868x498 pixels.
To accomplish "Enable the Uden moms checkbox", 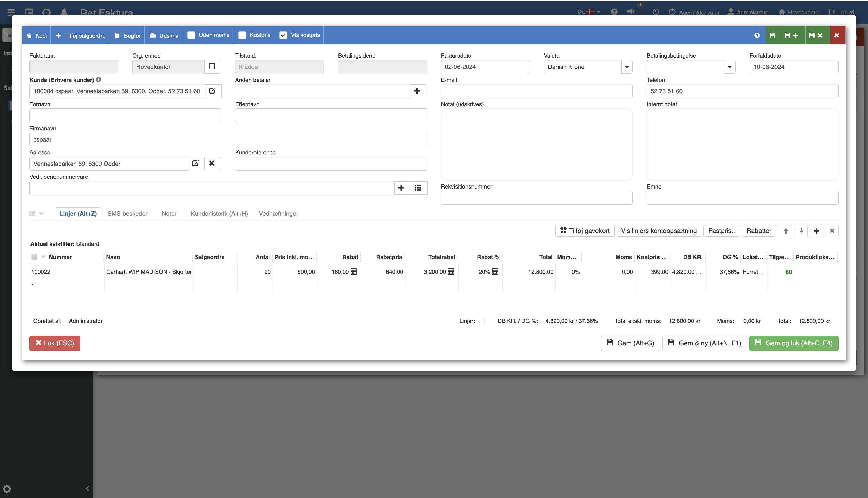I will pyautogui.click(x=191, y=35).
